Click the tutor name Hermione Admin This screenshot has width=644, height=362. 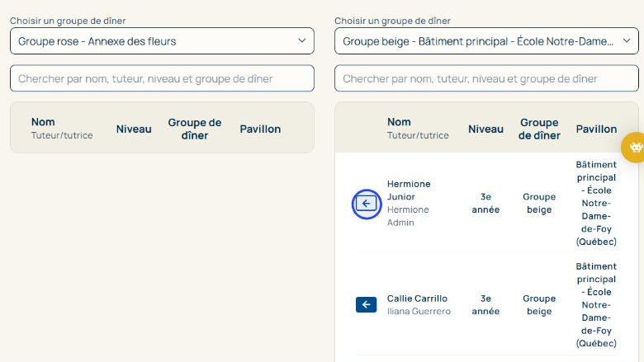click(408, 216)
